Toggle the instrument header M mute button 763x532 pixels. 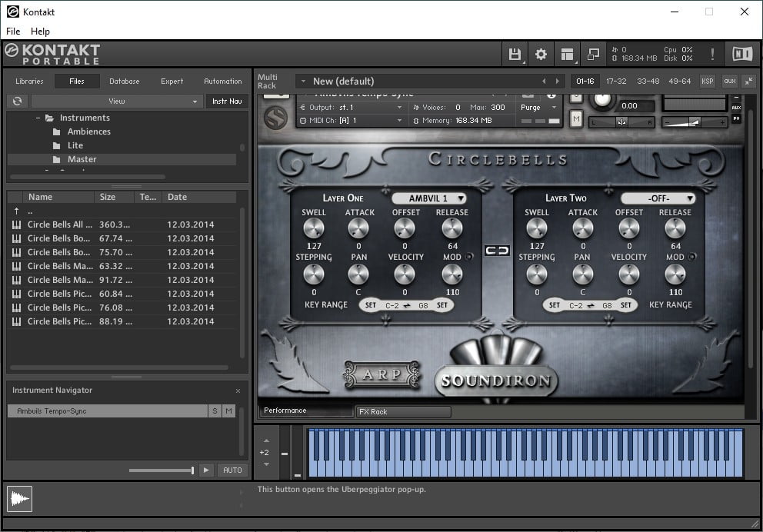click(576, 118)
